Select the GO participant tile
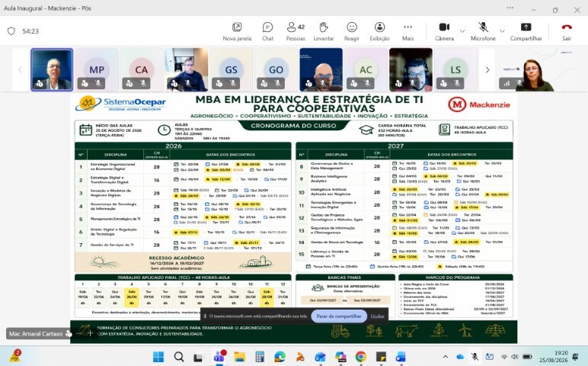The image size is (588, 366). pyautogui.click(x=276, y=69)
